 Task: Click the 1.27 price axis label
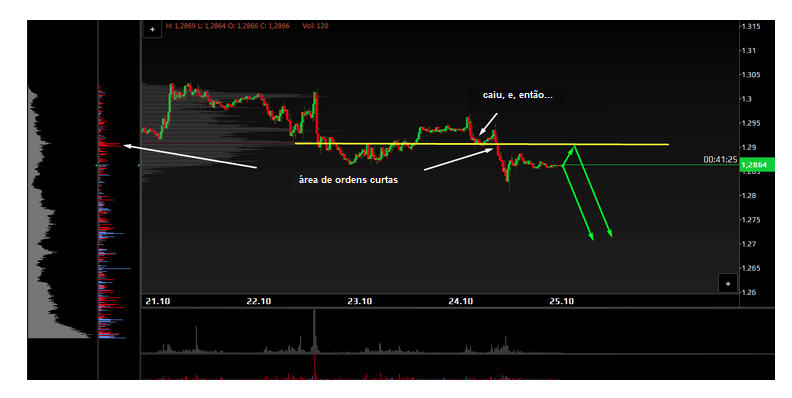[x=749, y=244]
